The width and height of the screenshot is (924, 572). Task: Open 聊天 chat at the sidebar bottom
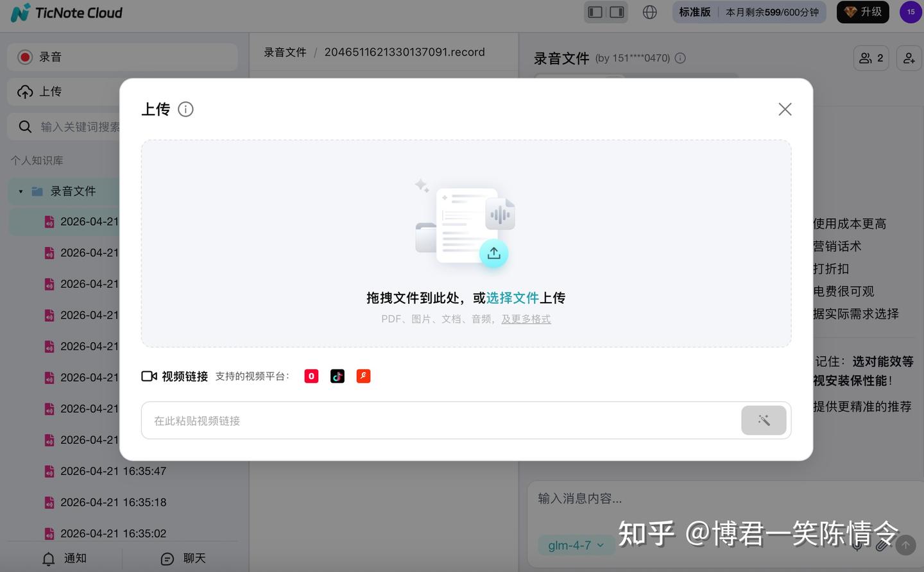184,559
